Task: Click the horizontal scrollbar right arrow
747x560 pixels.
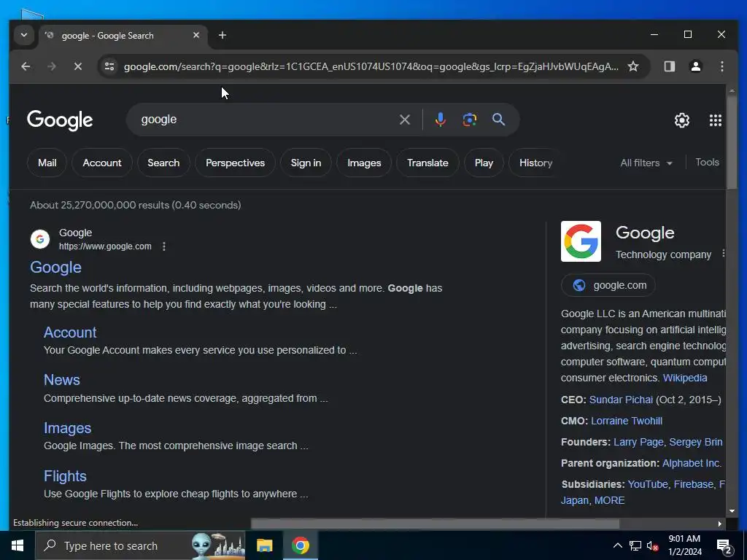Action: tap(719, 524)
